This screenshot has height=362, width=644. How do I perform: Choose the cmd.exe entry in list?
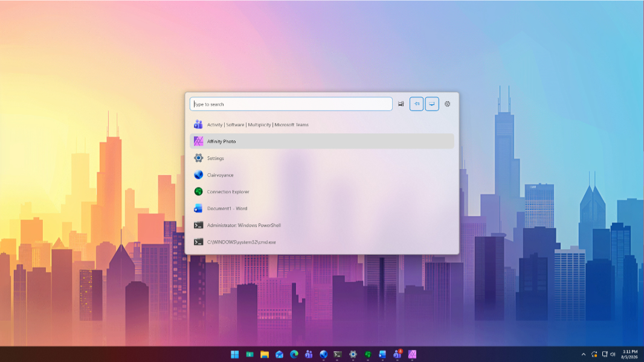322,243
